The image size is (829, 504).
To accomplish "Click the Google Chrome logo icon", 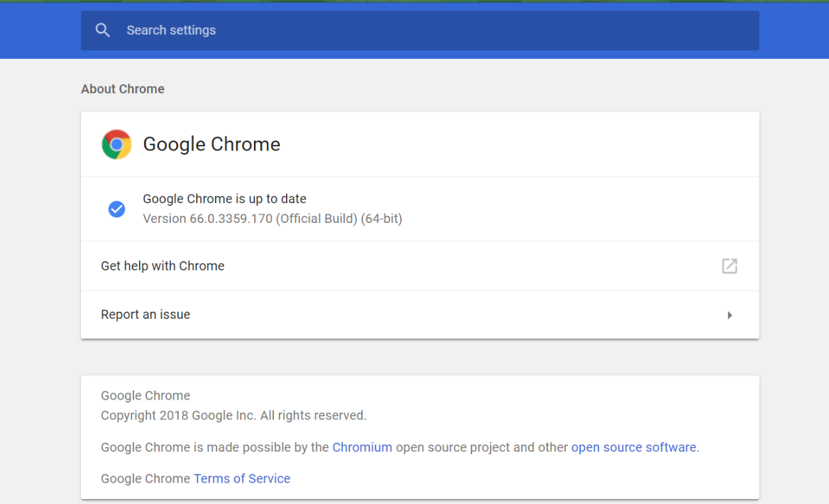I will pos(116,144).
